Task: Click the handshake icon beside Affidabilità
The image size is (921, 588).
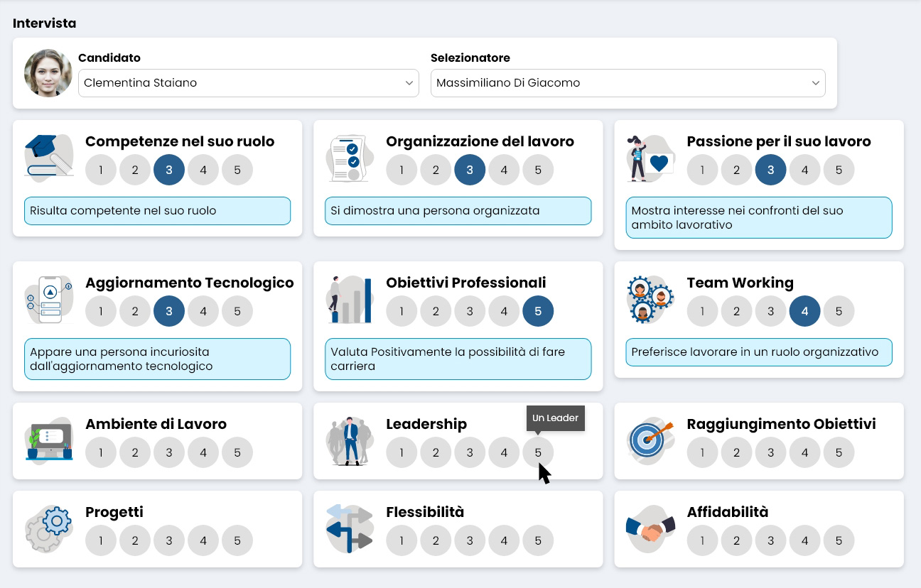Action: pyautogui.click(x=650, y=528)
